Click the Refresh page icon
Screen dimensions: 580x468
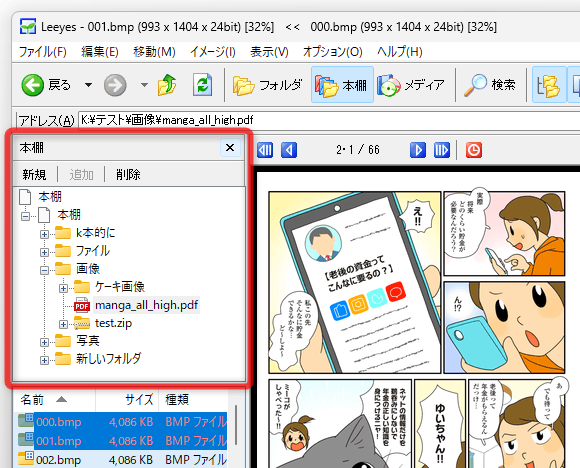pyautogui.click(x=203, y=85)
